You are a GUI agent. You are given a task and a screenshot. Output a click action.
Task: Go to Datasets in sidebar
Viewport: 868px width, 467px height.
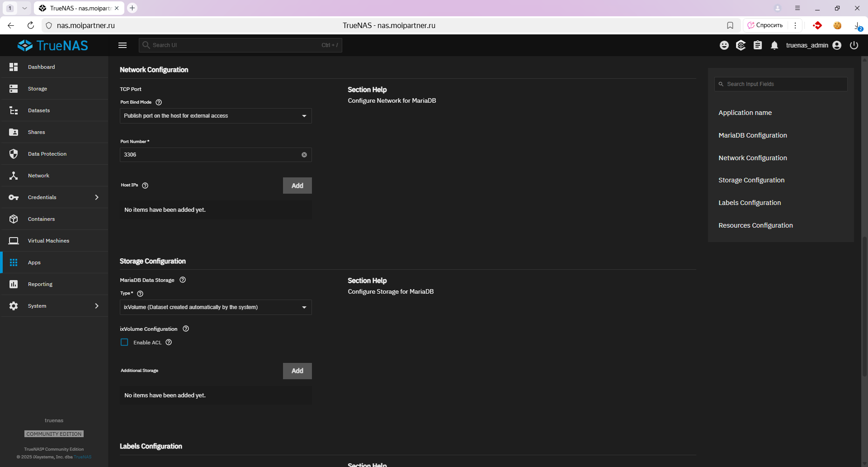(x=39, y=110)
